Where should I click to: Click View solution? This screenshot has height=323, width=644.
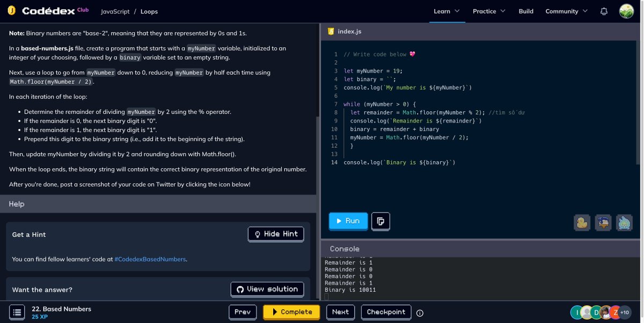pos(267,289)
